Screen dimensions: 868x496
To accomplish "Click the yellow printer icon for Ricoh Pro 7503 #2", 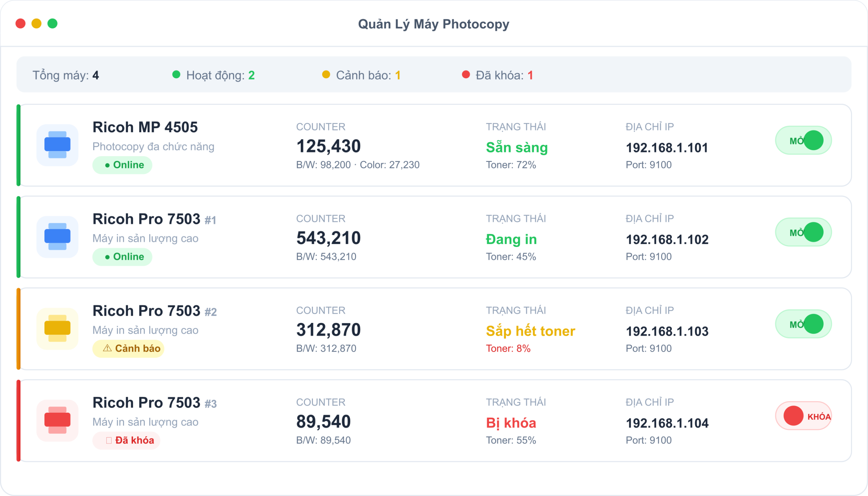I will click(57, 328).
